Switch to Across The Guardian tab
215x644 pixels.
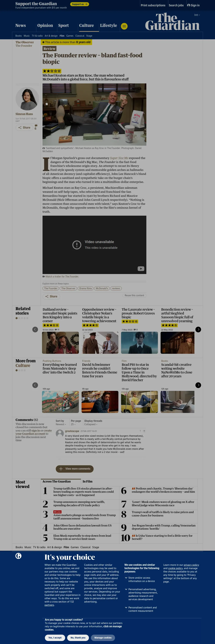[x=61, y=481]
